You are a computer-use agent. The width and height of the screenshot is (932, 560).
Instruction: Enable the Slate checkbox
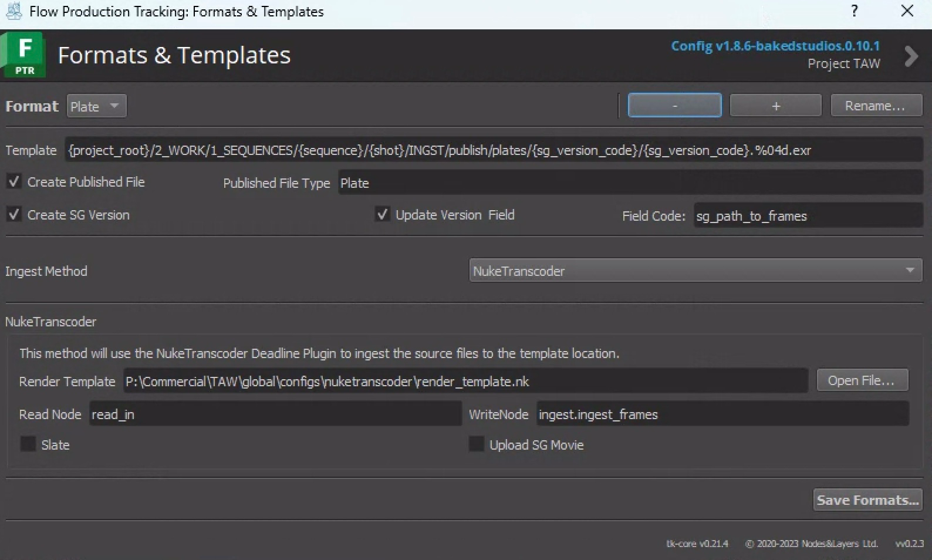[28, 444]
